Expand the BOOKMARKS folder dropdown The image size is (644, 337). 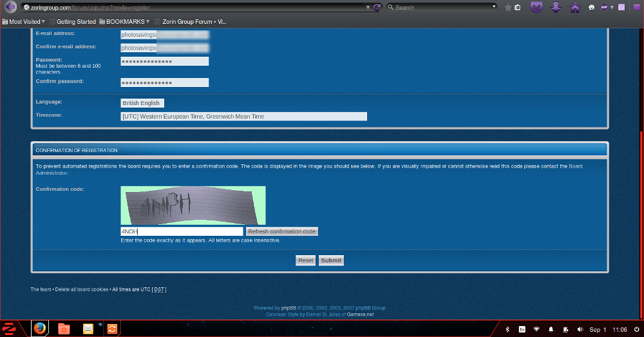point(124,21)
